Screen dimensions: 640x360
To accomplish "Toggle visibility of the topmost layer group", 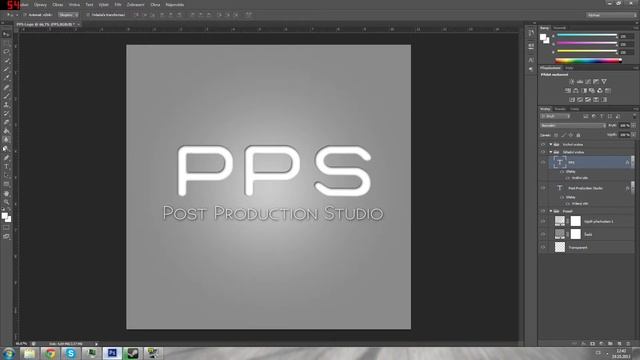I will coord(543,144).
